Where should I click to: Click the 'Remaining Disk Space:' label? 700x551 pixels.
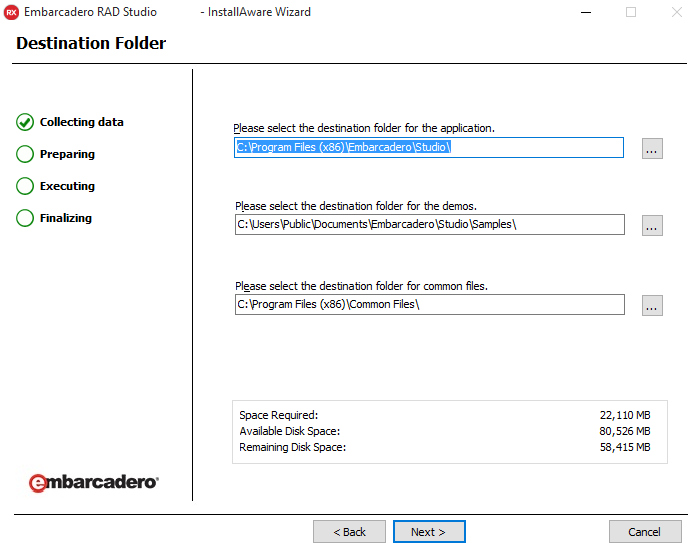tap(293, 447)
